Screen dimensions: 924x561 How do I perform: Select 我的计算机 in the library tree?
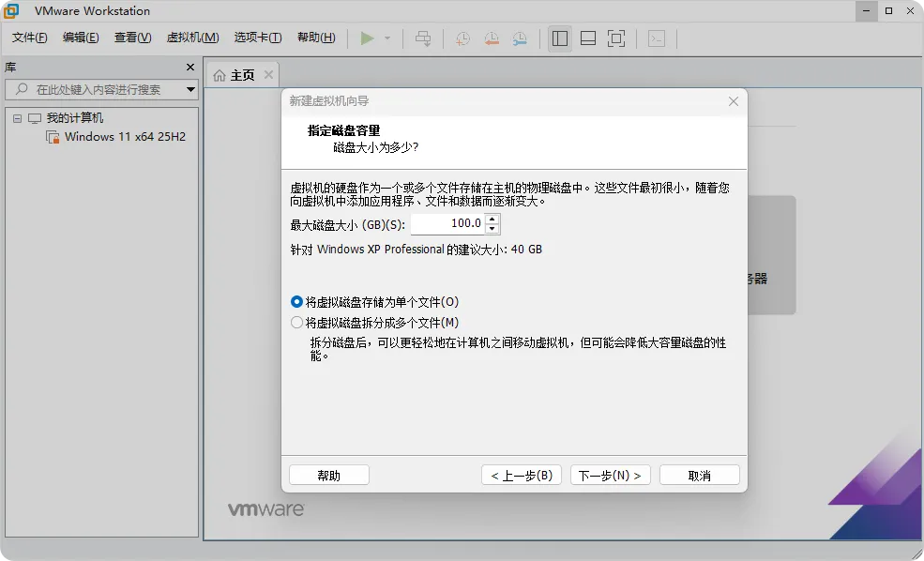point(75,118)
